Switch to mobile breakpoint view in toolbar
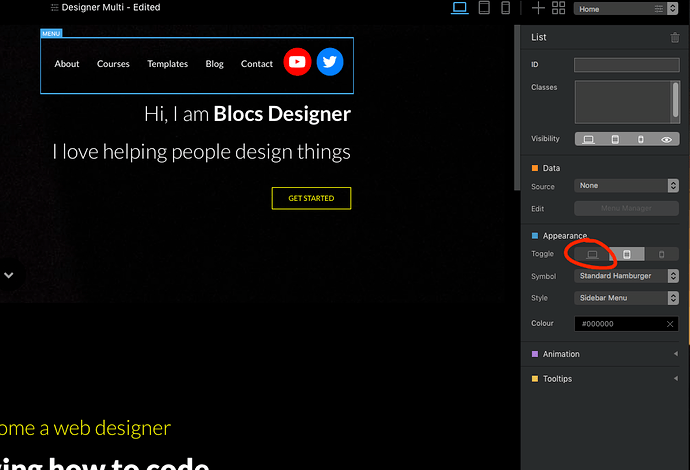690x470 pixels. coord(506,8)
